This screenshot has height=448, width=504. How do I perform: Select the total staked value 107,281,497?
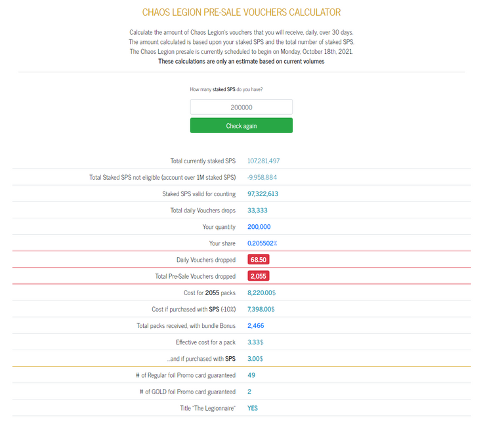[x=263, y=161]
